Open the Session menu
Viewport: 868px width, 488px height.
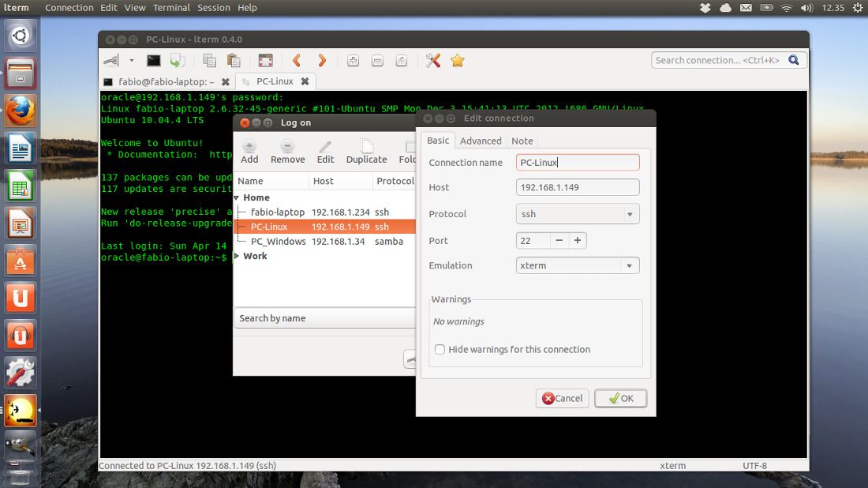[213, 7]
